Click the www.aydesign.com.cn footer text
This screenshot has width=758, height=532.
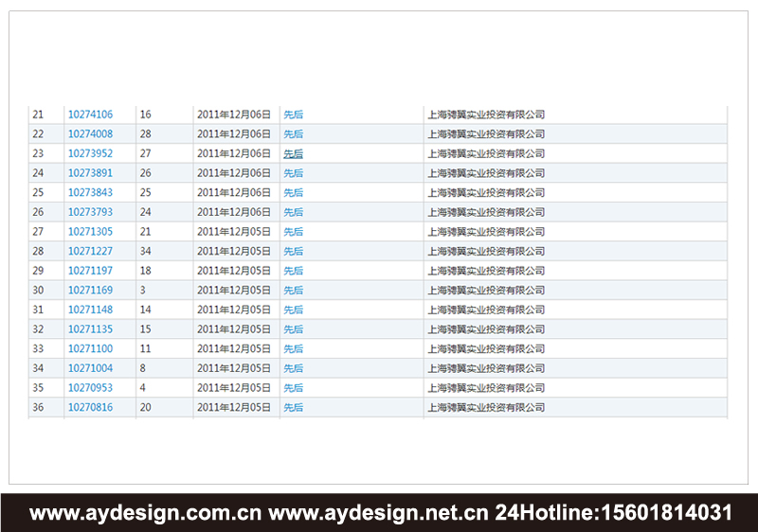pyautogui.click(x=145, y=513)
